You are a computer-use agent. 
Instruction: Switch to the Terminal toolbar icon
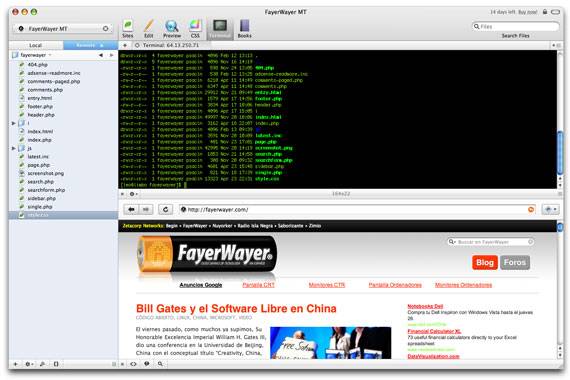(x=220, y=29)
